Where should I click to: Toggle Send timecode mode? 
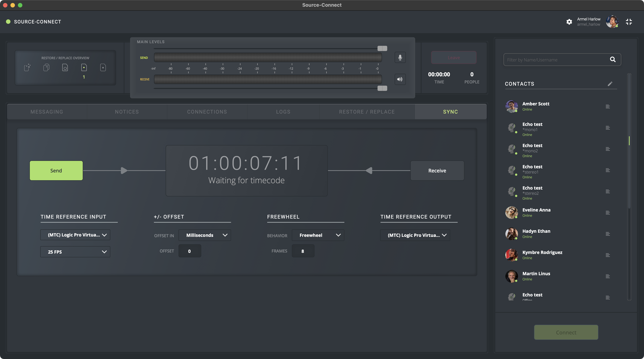(56, 171)
